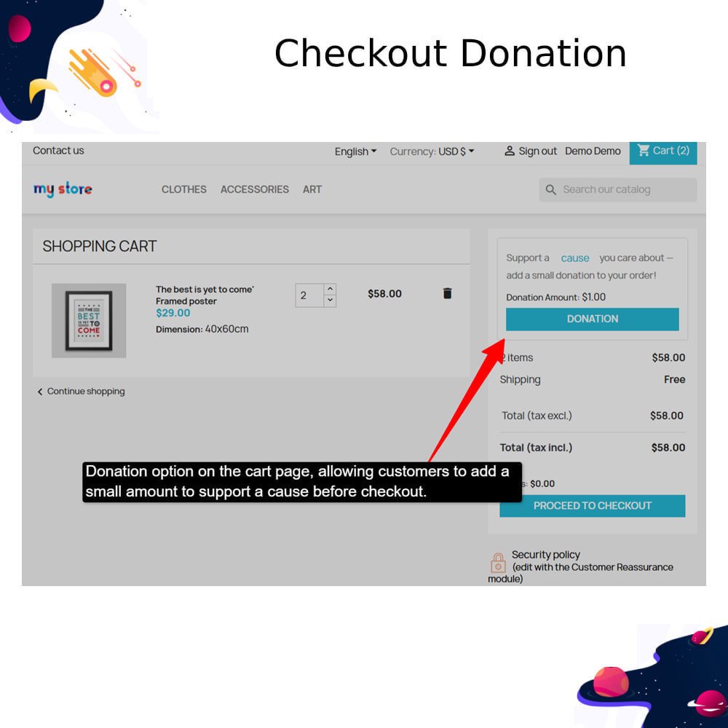This screenshot has width=728, height=728.
Task: Expand the English language dropdown
Action: point(356,151)
